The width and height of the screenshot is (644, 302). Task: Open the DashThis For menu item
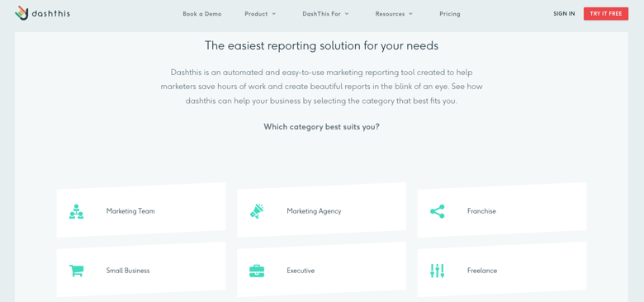click(x=322, y=14)
